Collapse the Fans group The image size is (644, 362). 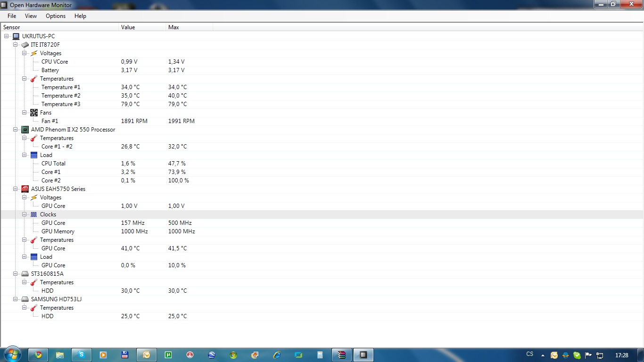[x=25, y=113]
